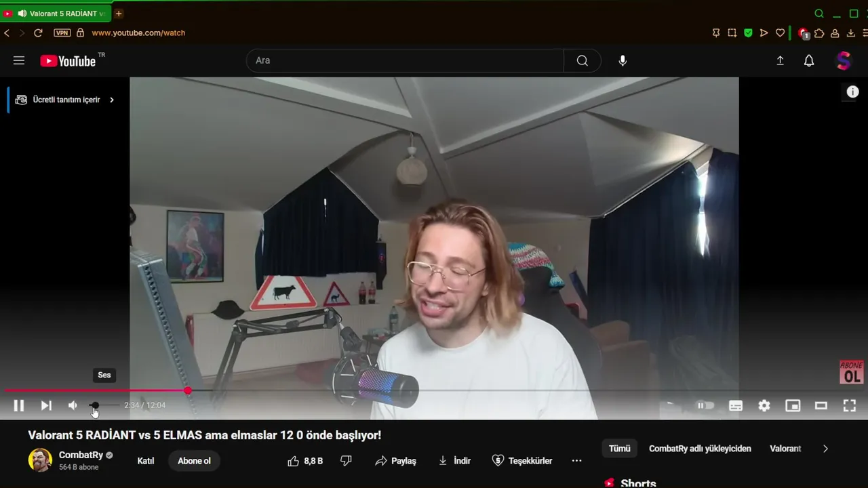The width and height of the screenshot is (868, 488).
Task: Open the red extension icon with badge
Action: [x=804, y=33]
